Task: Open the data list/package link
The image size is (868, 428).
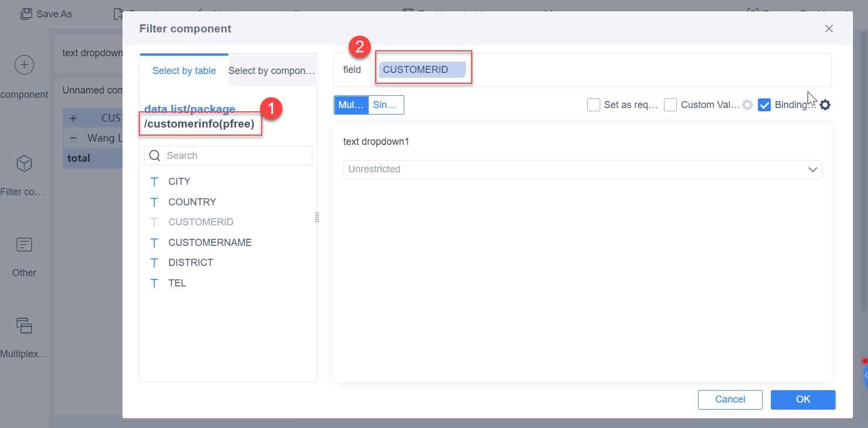Action: pos(189,109)
